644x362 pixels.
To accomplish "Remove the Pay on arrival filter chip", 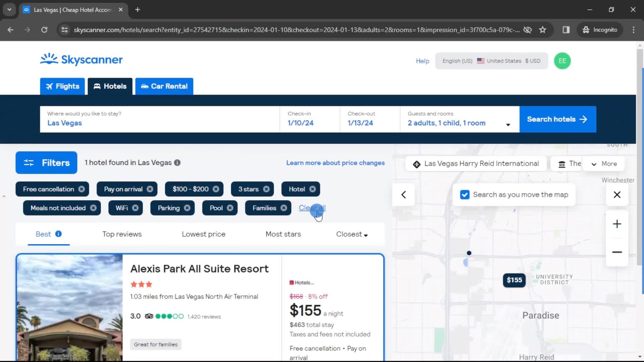I will [150, 189].
